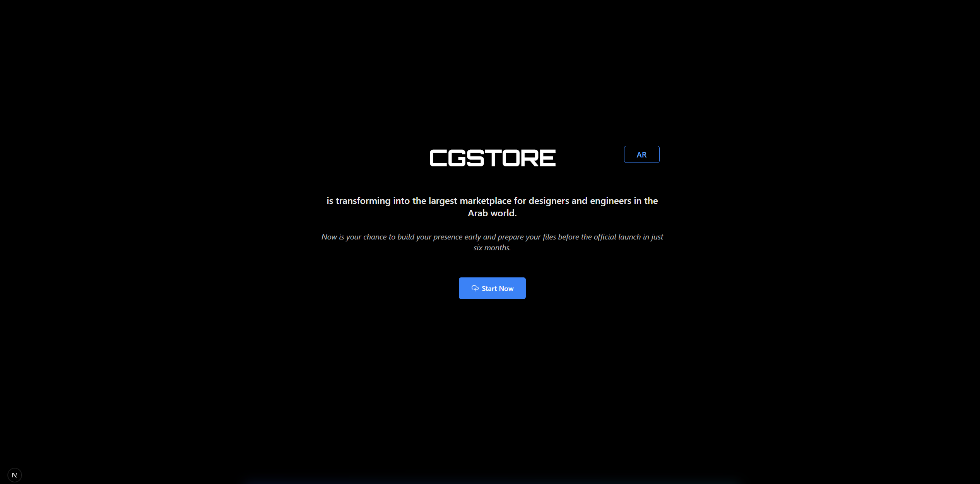980x484 pixels.
Task: Click the letter G in CGSTORE logo
Action: click(457, 158)
